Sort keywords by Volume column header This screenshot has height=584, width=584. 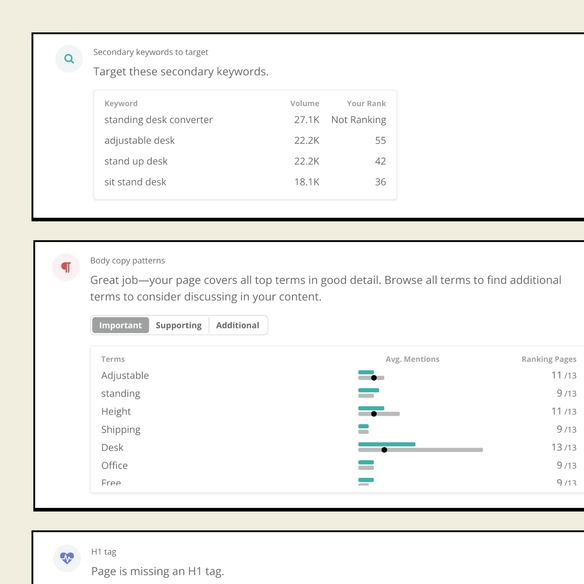click(x=305, y=104)
